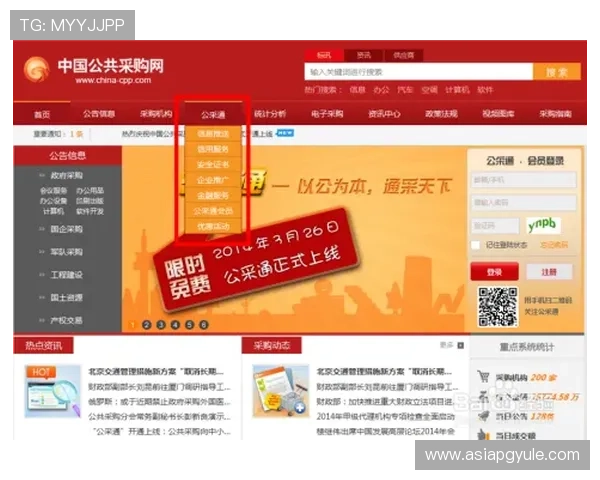The image size is (600, 480).
Task: Click hot search keyword 汽车
Action: click(x=405, y=90)
